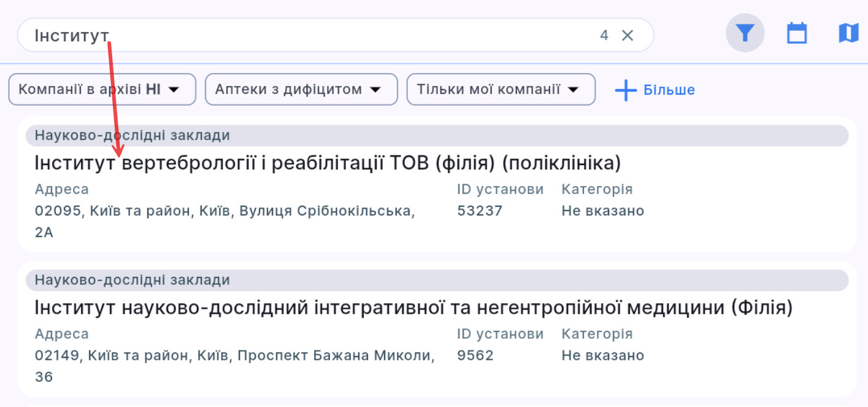The height and width of the screenshot is (407, 868).
Task: Enable the Аптеки з дифіцитом filter
Action: tap(301, 89)
